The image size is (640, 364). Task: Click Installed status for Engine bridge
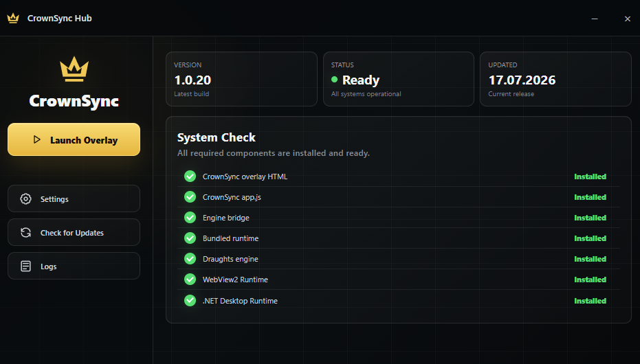tap(590, 218)
